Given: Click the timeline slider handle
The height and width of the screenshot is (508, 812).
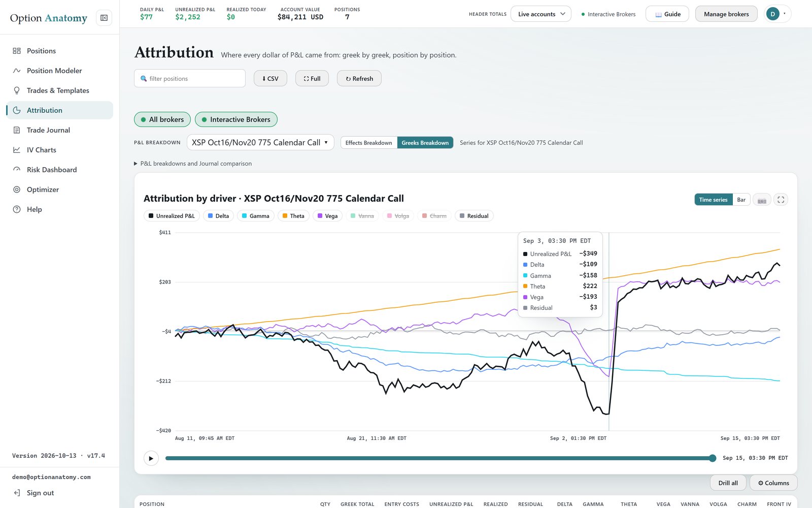Looking at the screenshot, I should click(713, 458).
